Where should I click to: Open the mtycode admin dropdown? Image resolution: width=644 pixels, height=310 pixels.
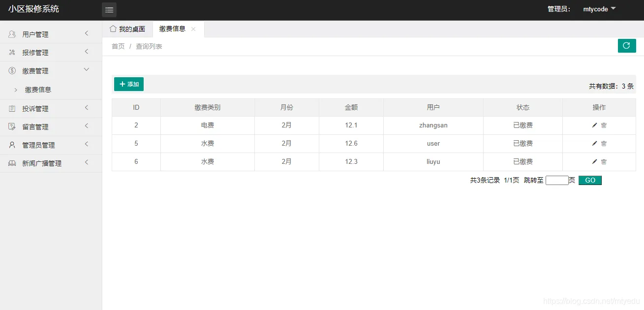pyautogui.click(x=599, y=9)
